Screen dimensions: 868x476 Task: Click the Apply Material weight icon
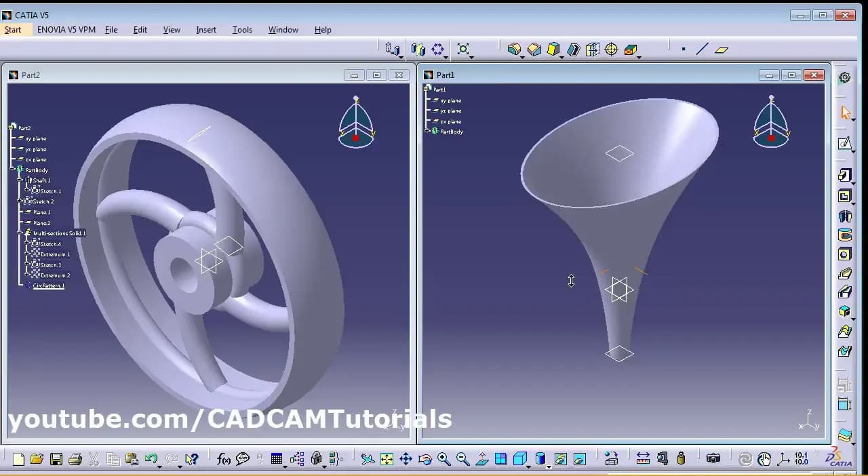tap(681, 459)
